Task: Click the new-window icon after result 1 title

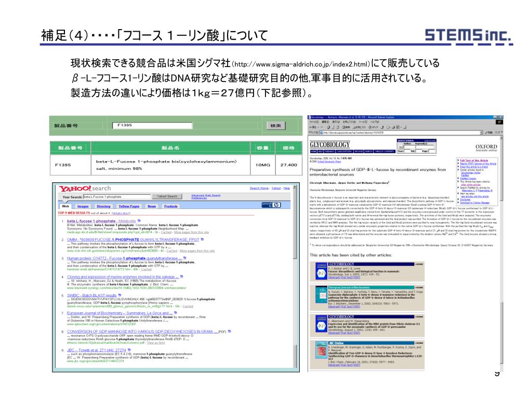Action: pos(139,221)
